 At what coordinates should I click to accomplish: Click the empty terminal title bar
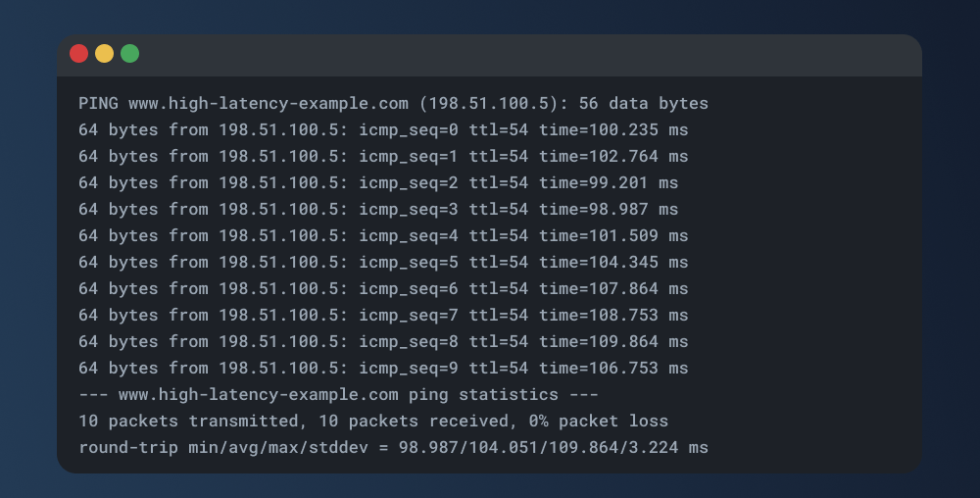pyautogui.click(x=529, y=55)
